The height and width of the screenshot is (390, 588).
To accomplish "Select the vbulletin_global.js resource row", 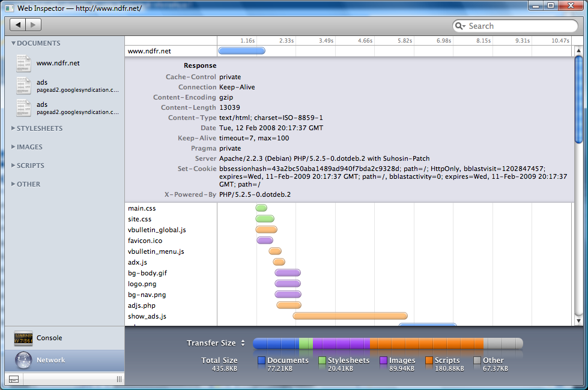I will click(x=157, y=230).
